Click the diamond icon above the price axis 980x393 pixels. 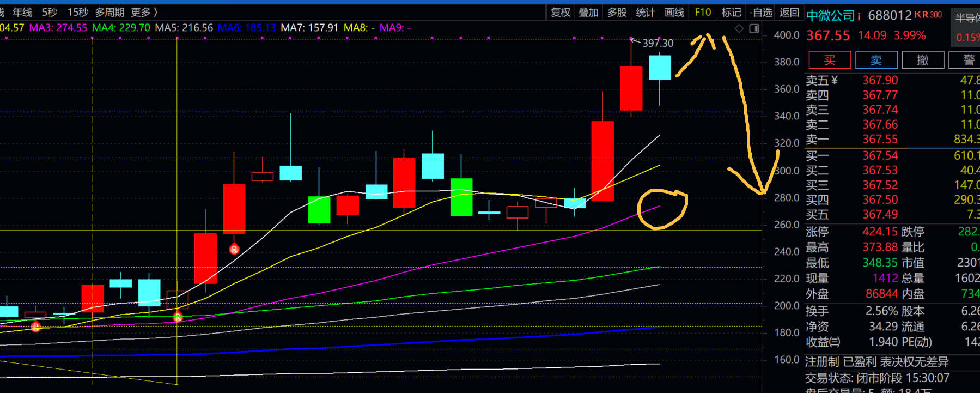point(739,28)
